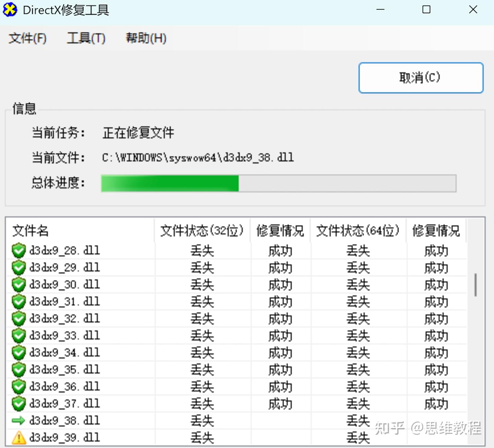Click the first 修复情况 column header
494x448 pixels.
280,230
